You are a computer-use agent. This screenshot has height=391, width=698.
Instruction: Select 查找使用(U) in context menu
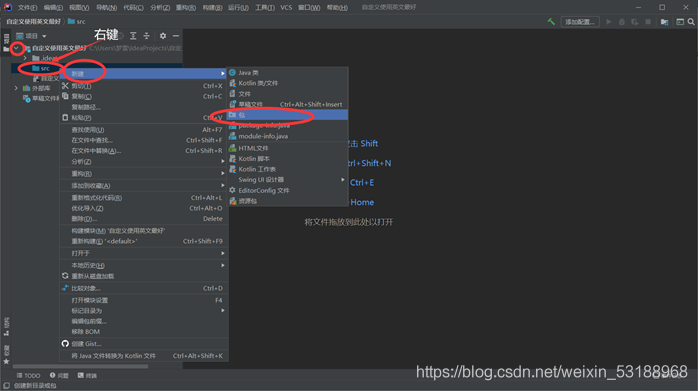coord(144,130)
